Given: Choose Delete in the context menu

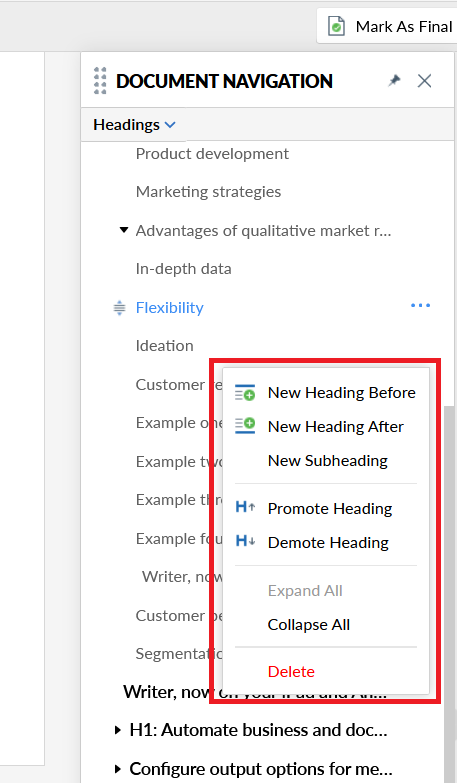Looking at the screenshot, I should pyautogui.click(x=291, y=672).
